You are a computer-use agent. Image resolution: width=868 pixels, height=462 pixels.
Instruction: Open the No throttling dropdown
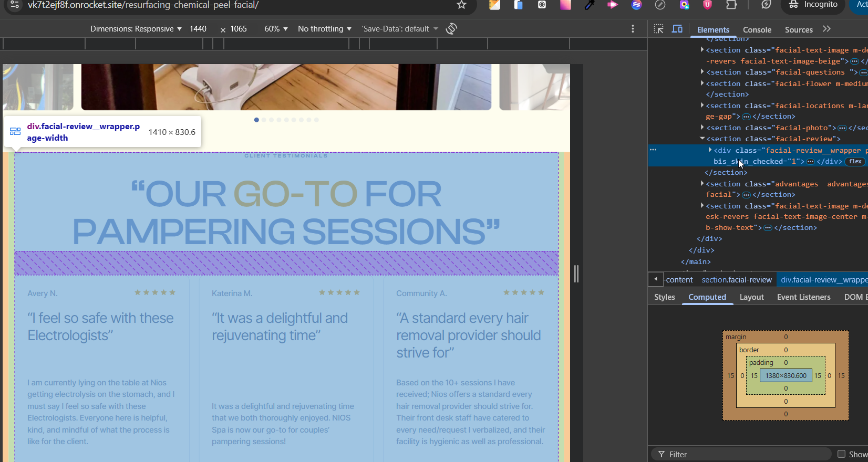[x=324, y=29]
